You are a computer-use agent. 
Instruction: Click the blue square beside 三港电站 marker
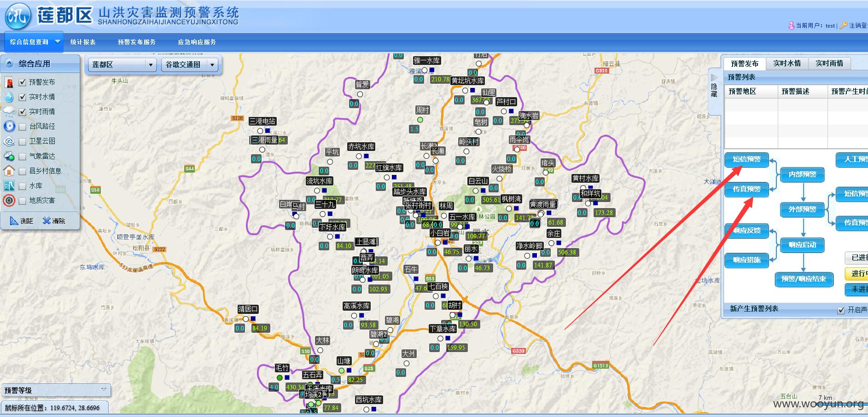coord(268,131)
